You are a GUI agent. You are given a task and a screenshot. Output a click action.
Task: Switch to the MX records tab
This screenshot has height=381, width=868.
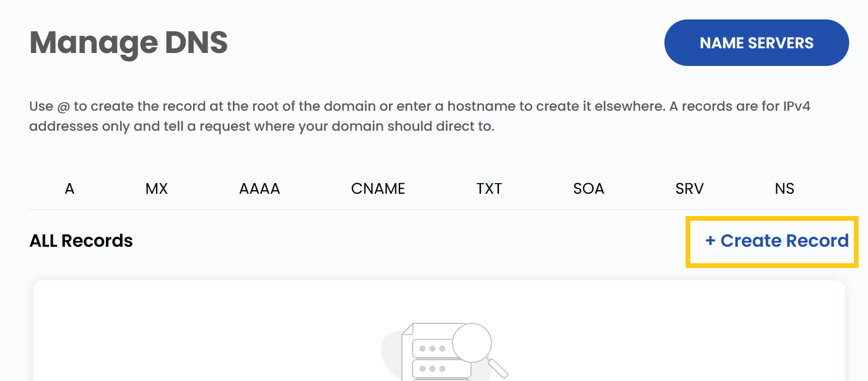pyautogui.click(x=156, y=188)
